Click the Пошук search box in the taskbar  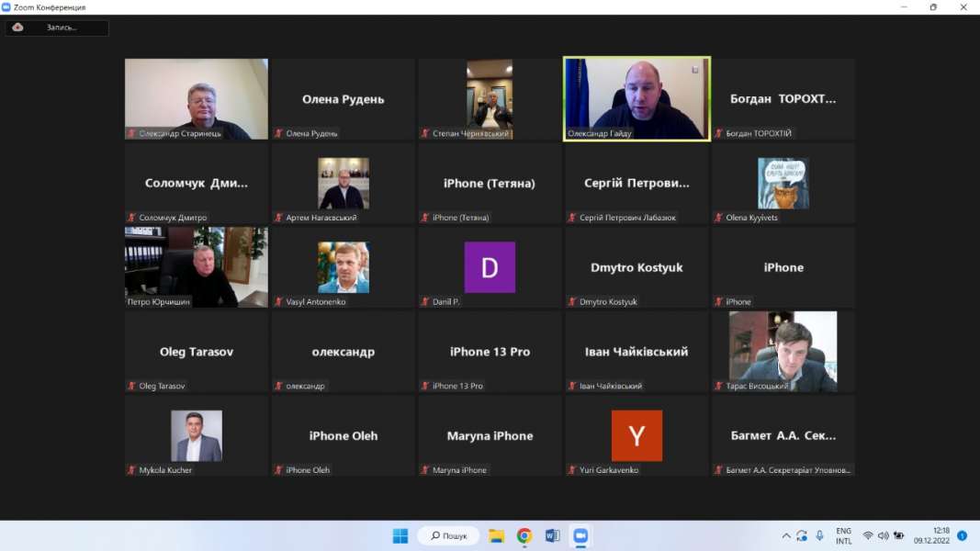click(x=447, y=535)
